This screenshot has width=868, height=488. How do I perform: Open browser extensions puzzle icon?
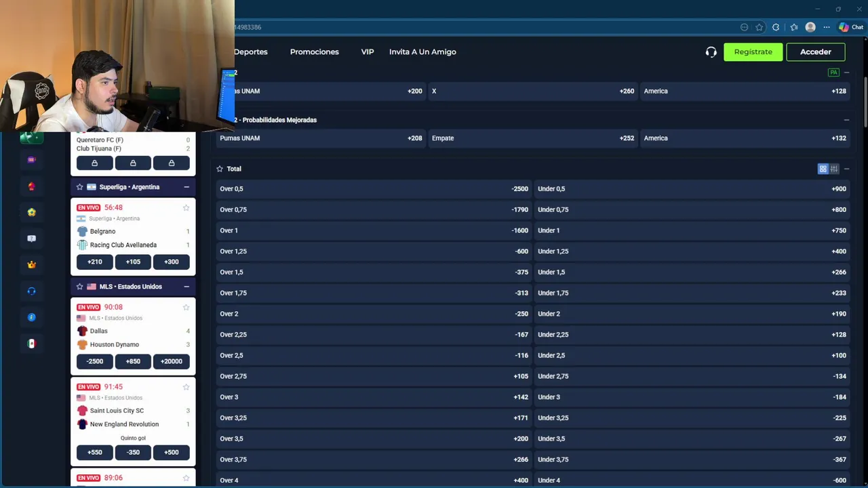776,27
